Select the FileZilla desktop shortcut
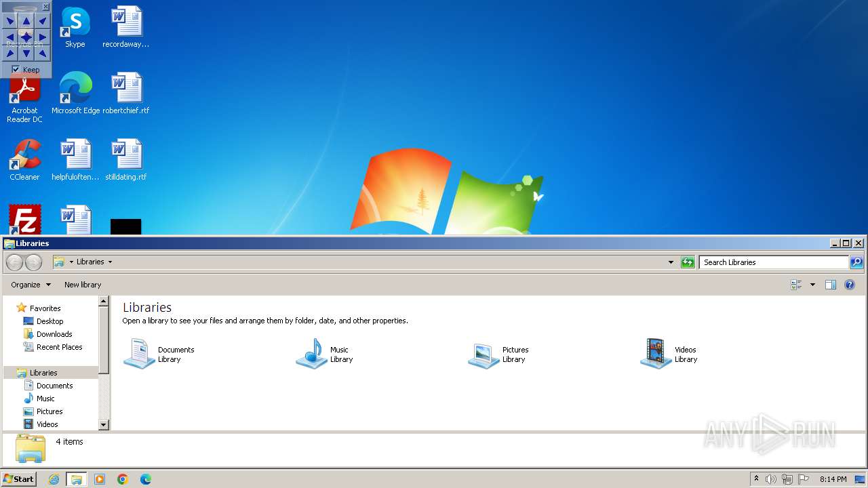The width and height of the screenshot is (868, 488). (24, 220)
